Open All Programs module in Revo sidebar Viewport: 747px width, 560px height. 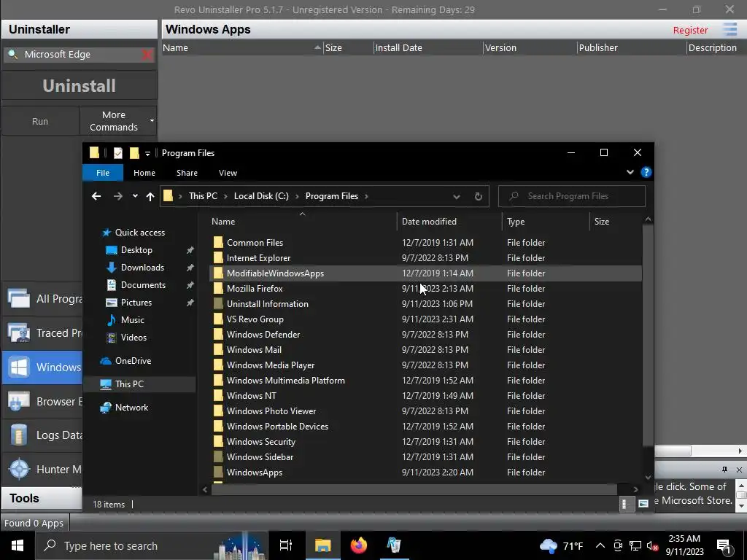(42, 298)
